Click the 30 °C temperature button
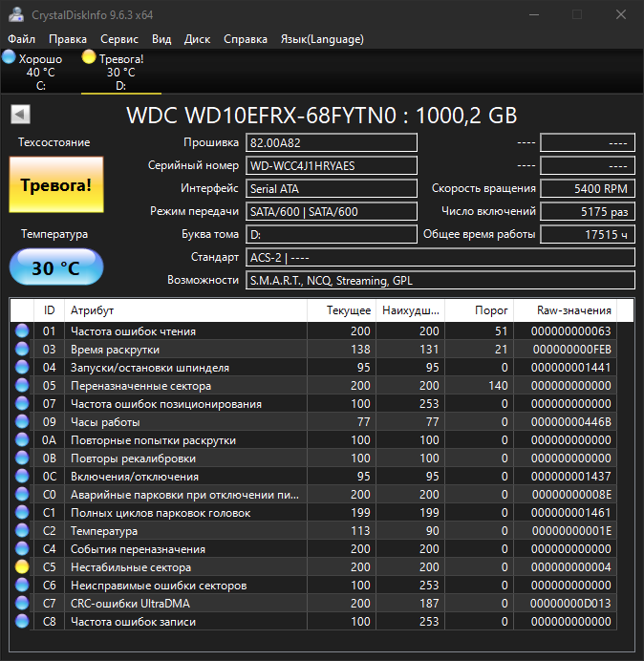The width and height of the screenshot is (644, 661). point(56,267)
